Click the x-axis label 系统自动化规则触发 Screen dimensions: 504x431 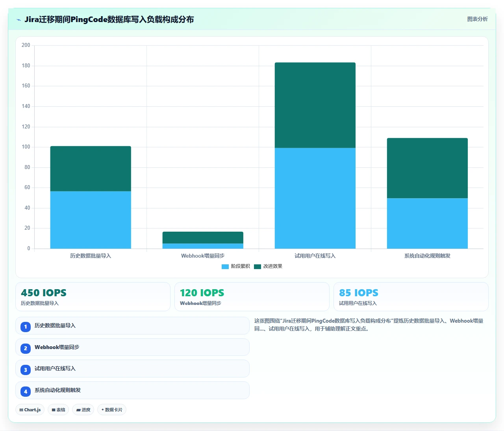[427, 256]
